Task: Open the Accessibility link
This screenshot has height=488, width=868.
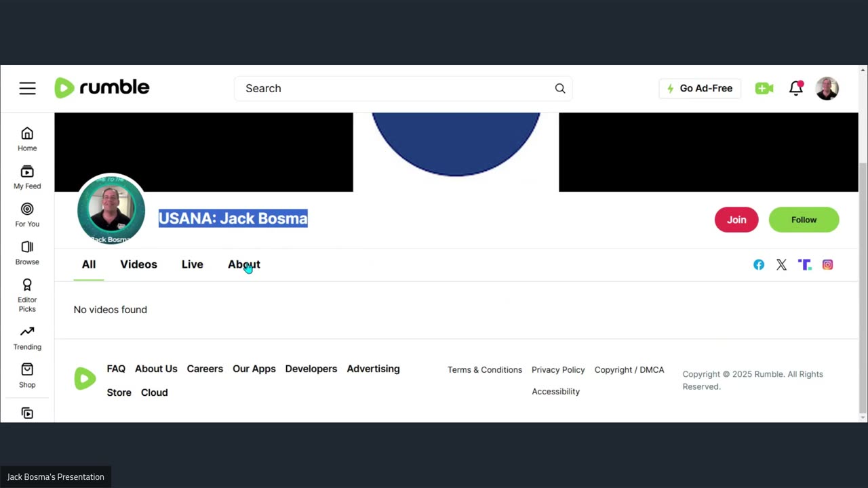Action: (556, 391)
